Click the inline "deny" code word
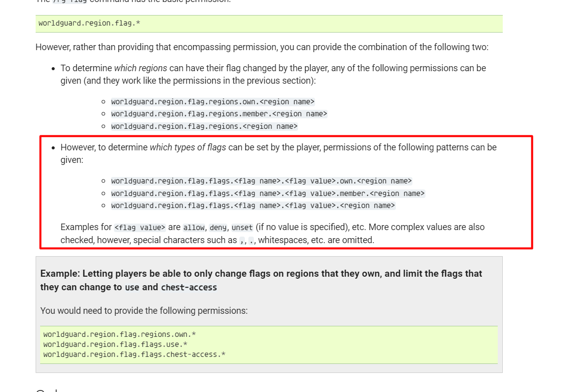The image size is (569, 392). [x=218, y=228]
